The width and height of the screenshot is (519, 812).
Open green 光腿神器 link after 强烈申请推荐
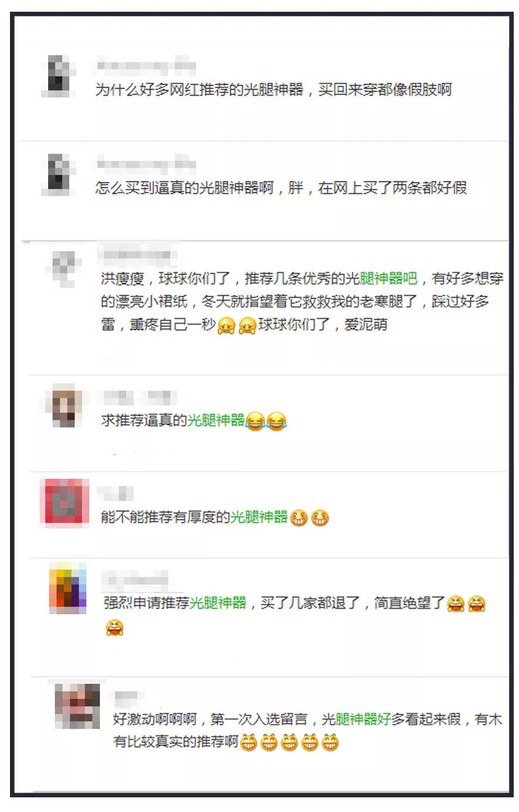pyautogui.click(x=218, y=603)
